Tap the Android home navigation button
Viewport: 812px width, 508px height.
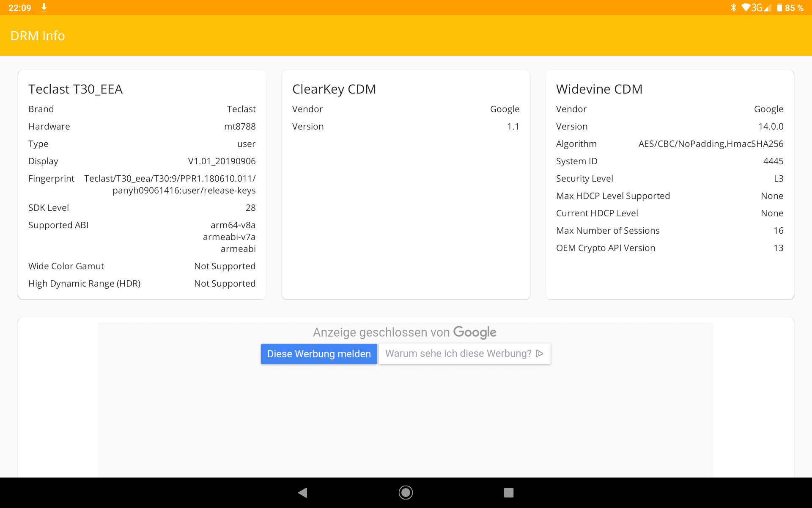coord(406,492)
